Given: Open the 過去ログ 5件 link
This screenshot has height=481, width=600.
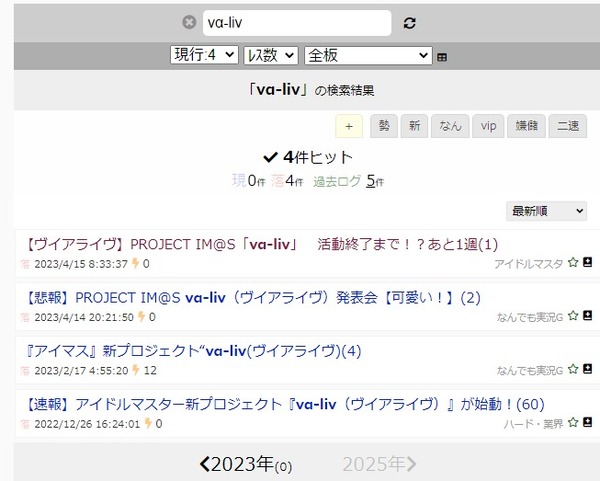Looking at the screenshot, I should pos(349,181).
